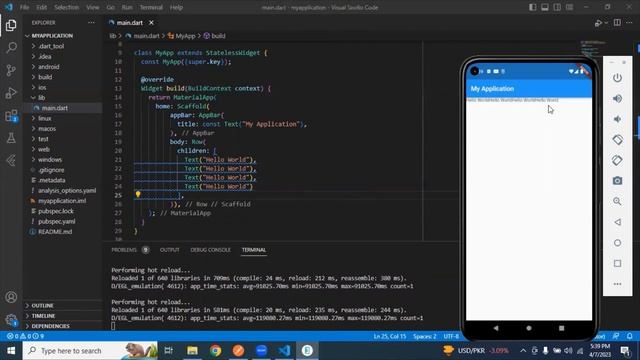Click the editor minimap
The height and width of the screenshot is (360, 640).
pos(594,49)
